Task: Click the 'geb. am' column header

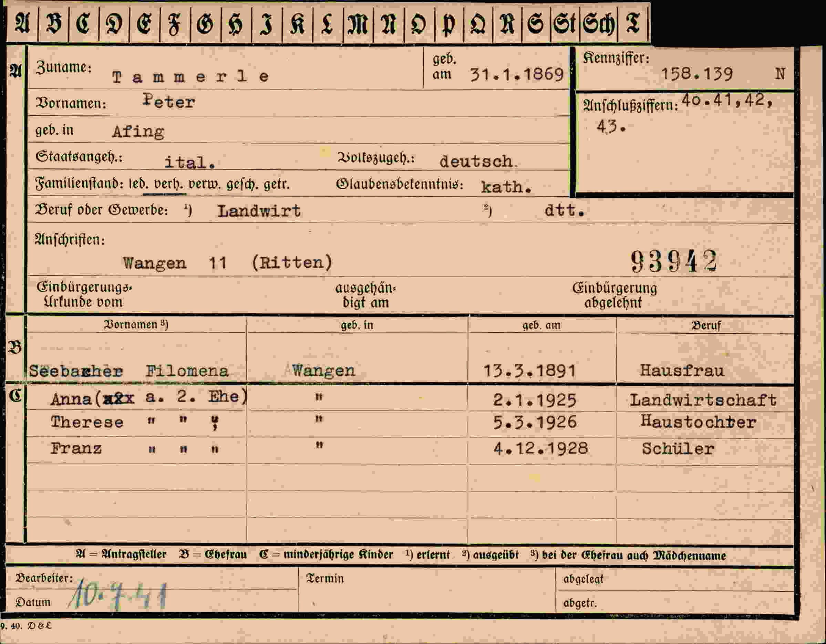Action: coord(541,325)
